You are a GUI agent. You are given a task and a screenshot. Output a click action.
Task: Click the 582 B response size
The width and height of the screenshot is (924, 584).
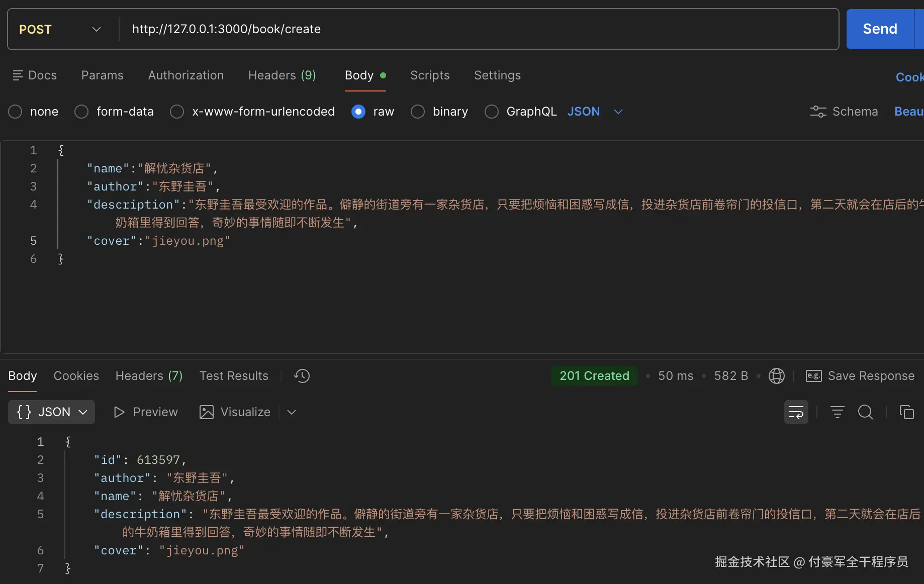pos(731,376)
